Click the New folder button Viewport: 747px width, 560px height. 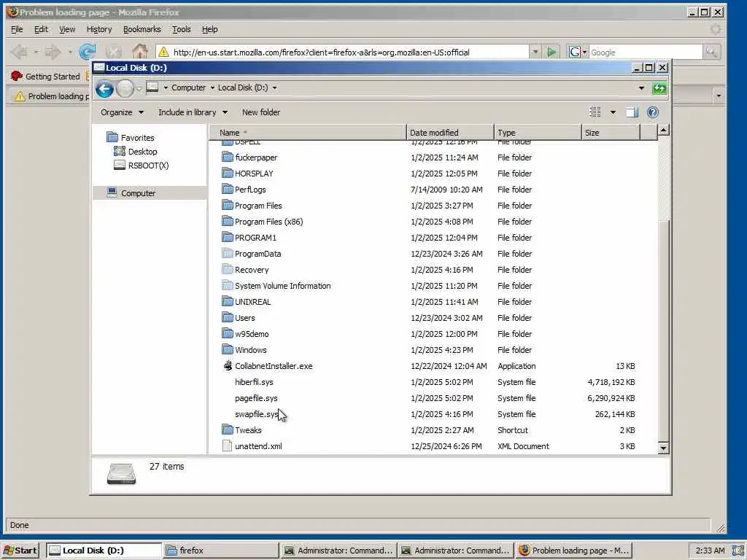coord(261,112)
